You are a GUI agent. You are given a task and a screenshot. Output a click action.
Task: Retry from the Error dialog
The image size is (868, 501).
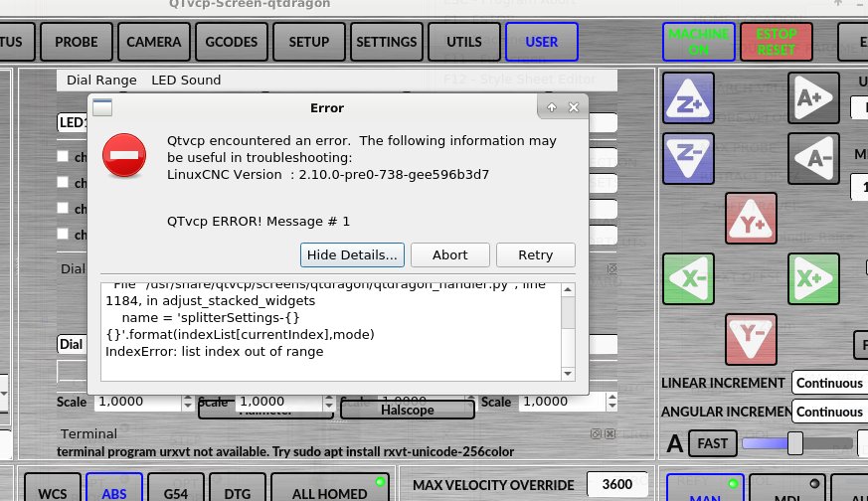[x=535, y=254]
